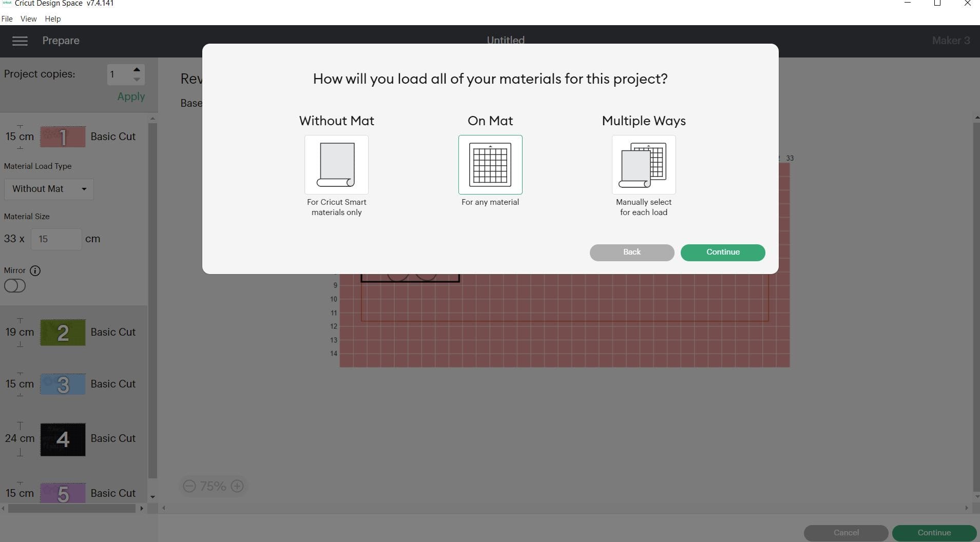
Task: Select mat 4 black thumbnail
Action: coord(63,439)
